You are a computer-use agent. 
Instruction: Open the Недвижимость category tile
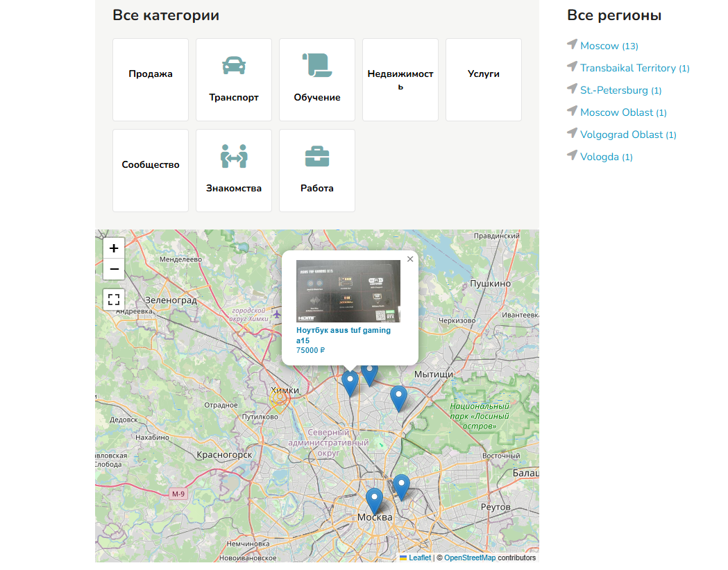pyautogui.click(x=400, y=80)
